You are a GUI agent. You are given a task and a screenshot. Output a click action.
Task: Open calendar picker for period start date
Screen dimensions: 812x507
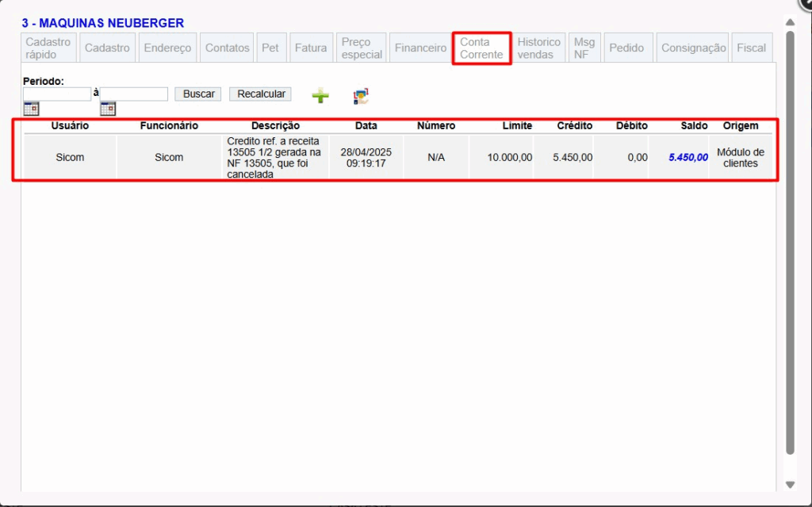pos(31,109)
